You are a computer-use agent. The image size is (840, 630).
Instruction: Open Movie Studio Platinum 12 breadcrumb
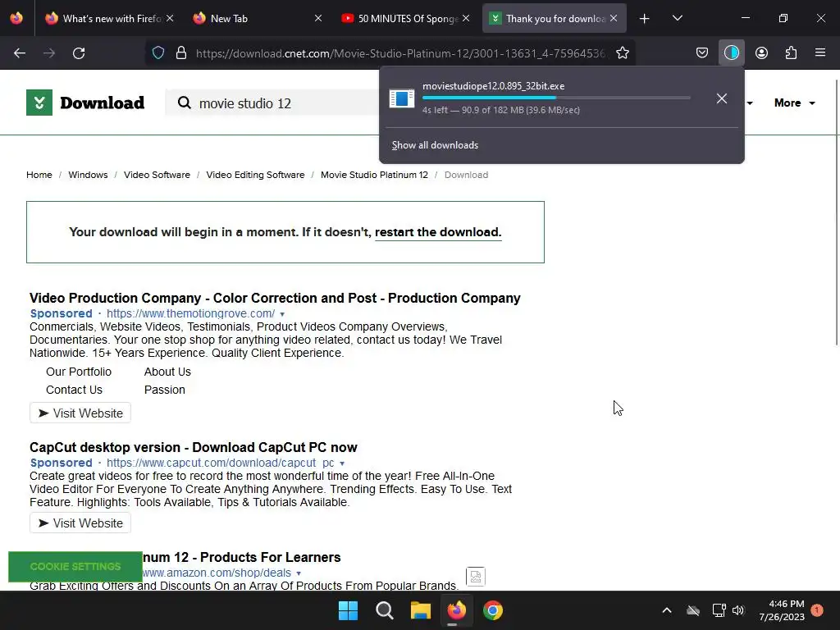point(374,175)
